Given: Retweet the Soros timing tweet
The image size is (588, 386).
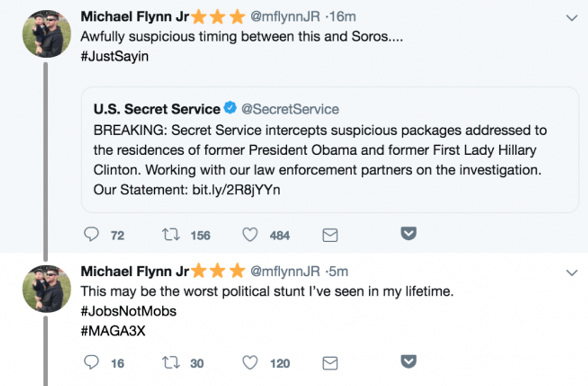Looking at the screenshot, I should 171,234.
